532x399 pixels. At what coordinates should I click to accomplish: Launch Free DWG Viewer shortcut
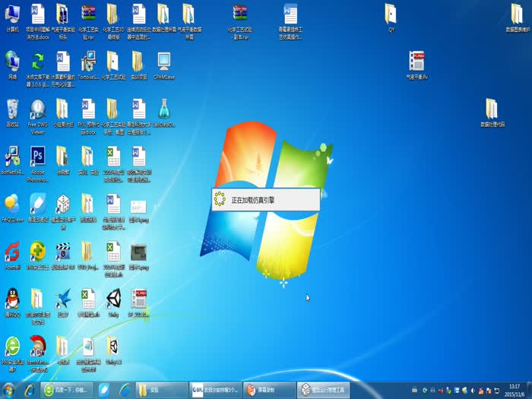pyautogui.click(x=37, y=109)
